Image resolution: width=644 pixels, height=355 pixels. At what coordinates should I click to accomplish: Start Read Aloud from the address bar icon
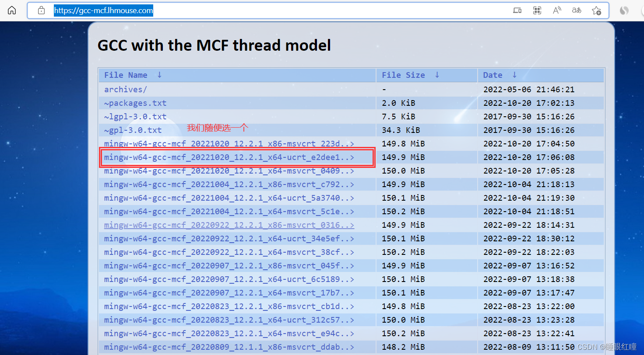click(557, 10)
